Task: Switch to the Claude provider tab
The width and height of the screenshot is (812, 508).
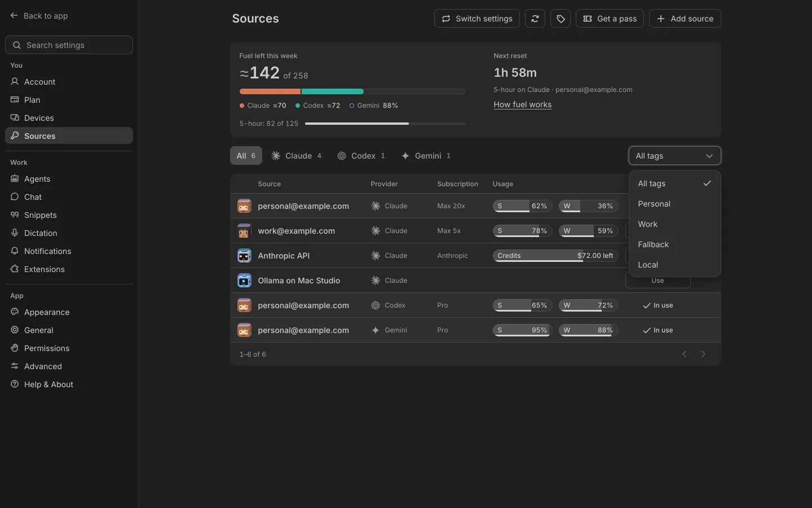Action: [296, 156]
